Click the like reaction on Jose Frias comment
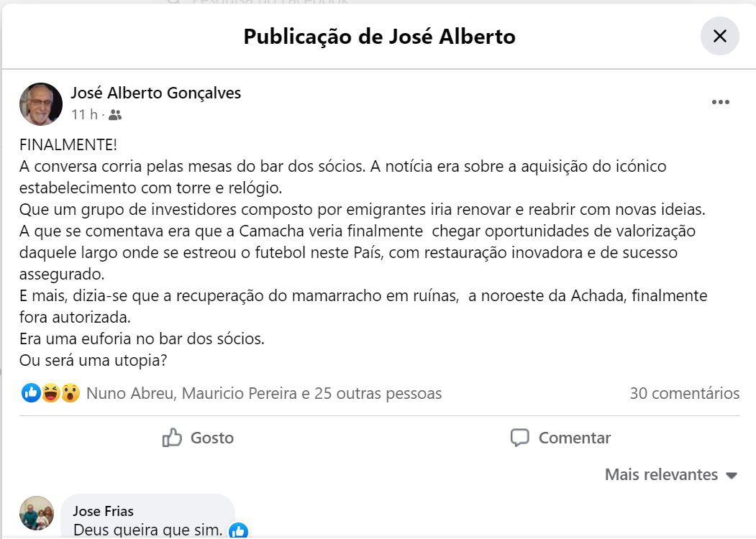 [238, 531]
